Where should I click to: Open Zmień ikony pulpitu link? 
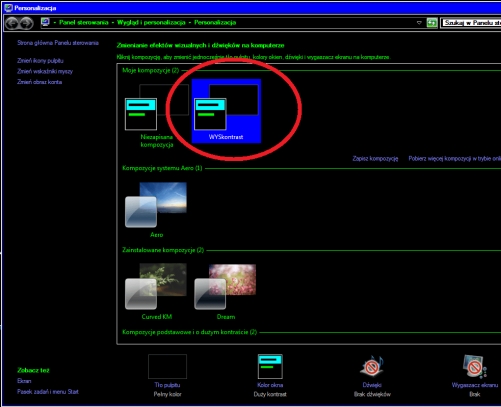pyautogui.click(x=40, y=61)
